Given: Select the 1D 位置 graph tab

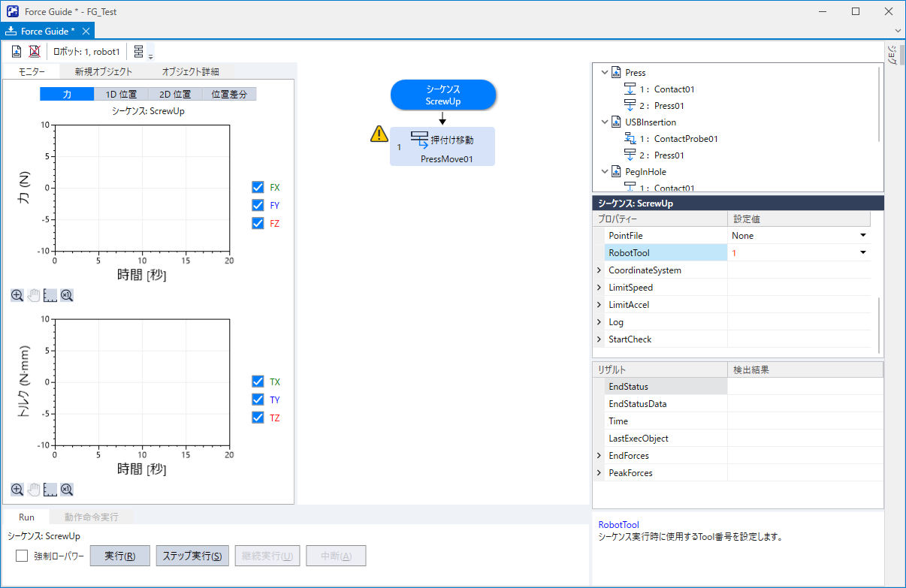Looking at the screenshot, I should [121, 95].
